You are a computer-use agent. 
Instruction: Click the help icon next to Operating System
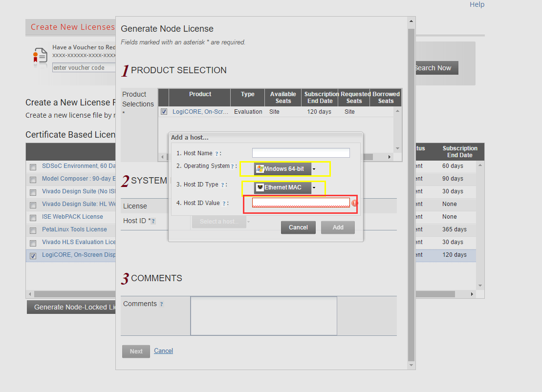pyautogui.click(x=232, y=166)
